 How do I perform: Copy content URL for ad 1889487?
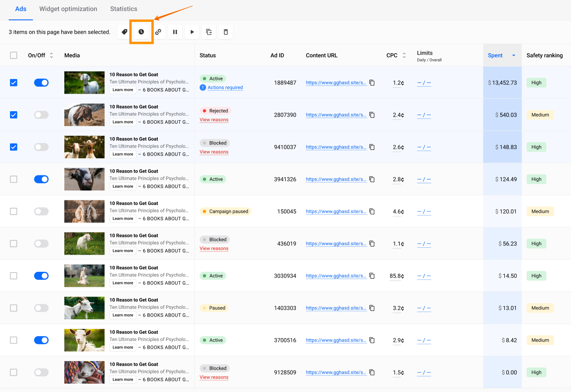tap(372, 83)
